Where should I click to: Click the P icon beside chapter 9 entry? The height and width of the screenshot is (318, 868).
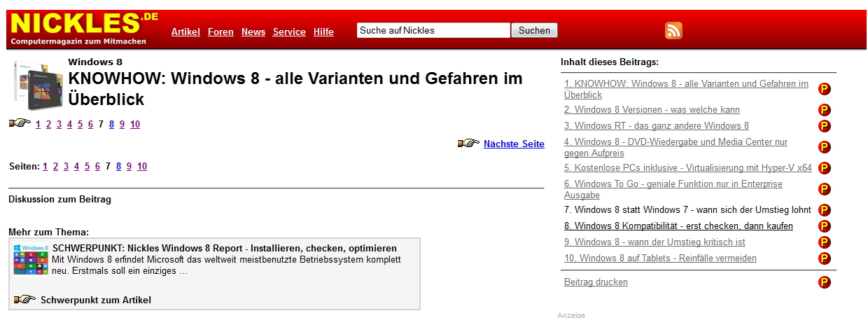tap(825, 242)
